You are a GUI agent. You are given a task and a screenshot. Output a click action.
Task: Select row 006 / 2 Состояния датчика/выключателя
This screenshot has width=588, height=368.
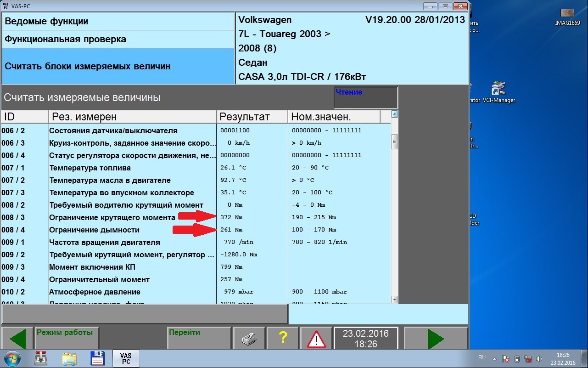(x=196, y=130)
